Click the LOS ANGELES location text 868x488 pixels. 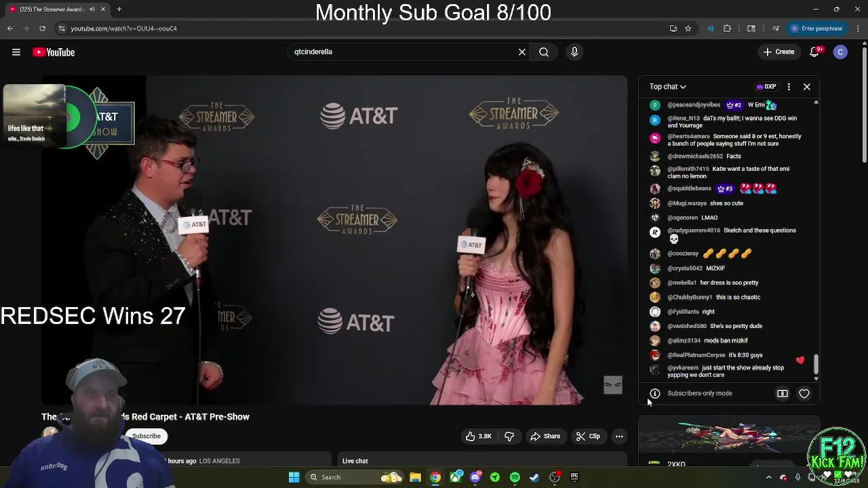[x=219, y=461]
